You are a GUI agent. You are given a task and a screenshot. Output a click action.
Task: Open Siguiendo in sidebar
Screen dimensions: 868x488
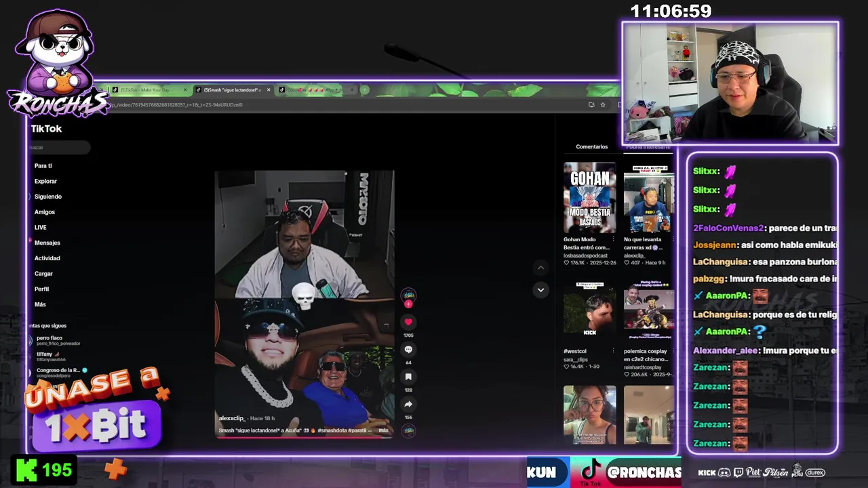tap(47, 197)
